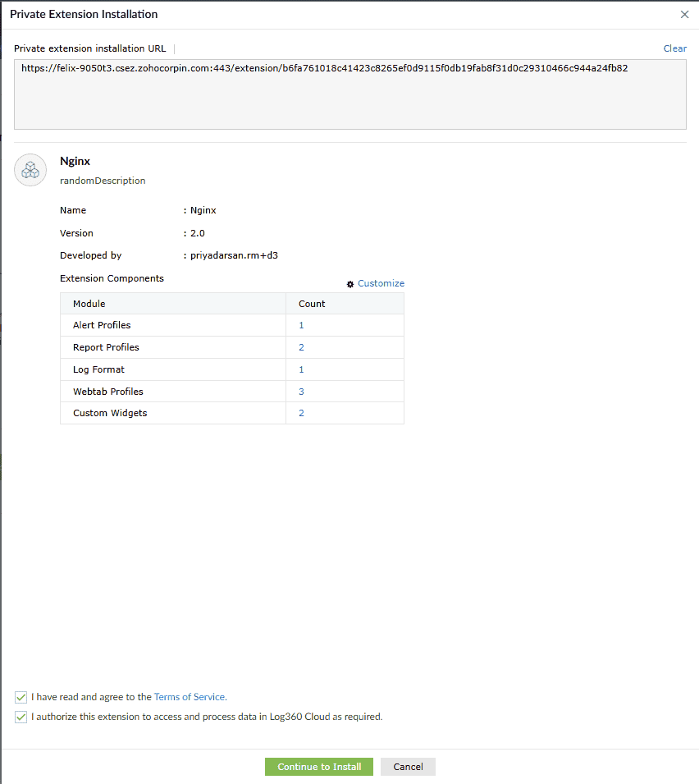Open Alert Profiles count 1
Screen dimensions: 699x784
301,325
